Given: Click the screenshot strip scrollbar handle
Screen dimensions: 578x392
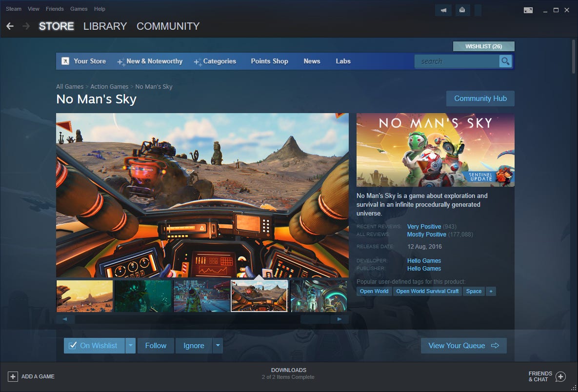Looking at the screenshot, I should click(x=315, y=319).
